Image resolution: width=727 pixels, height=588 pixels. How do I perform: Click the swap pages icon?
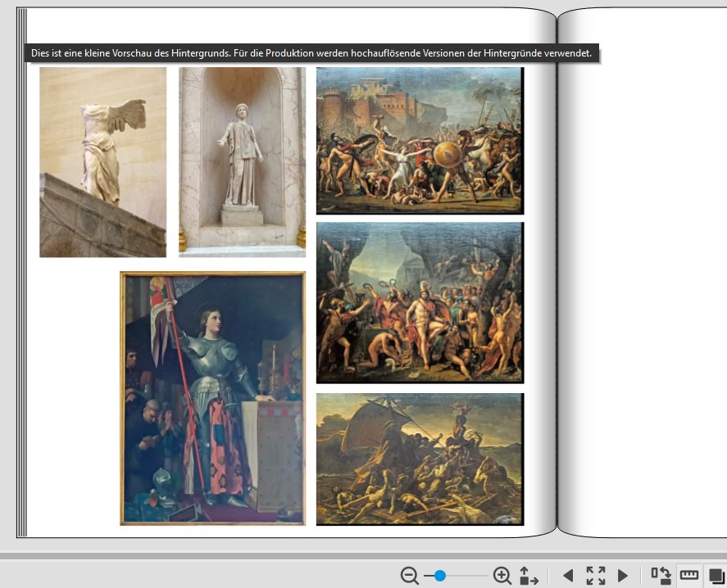point(661,576)
